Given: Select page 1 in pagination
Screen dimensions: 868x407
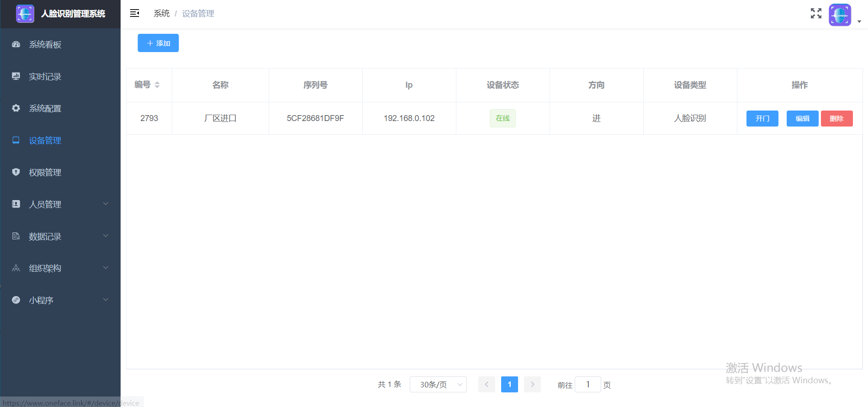Looking at the screenshot, I should coord(509,385).
